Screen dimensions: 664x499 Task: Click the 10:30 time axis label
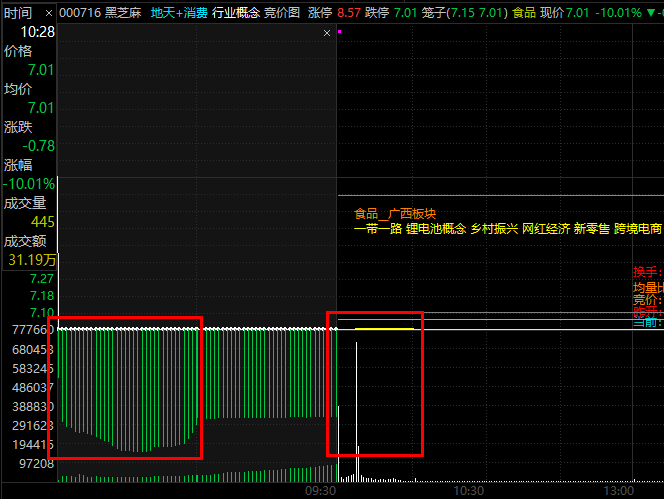point(468,491)
